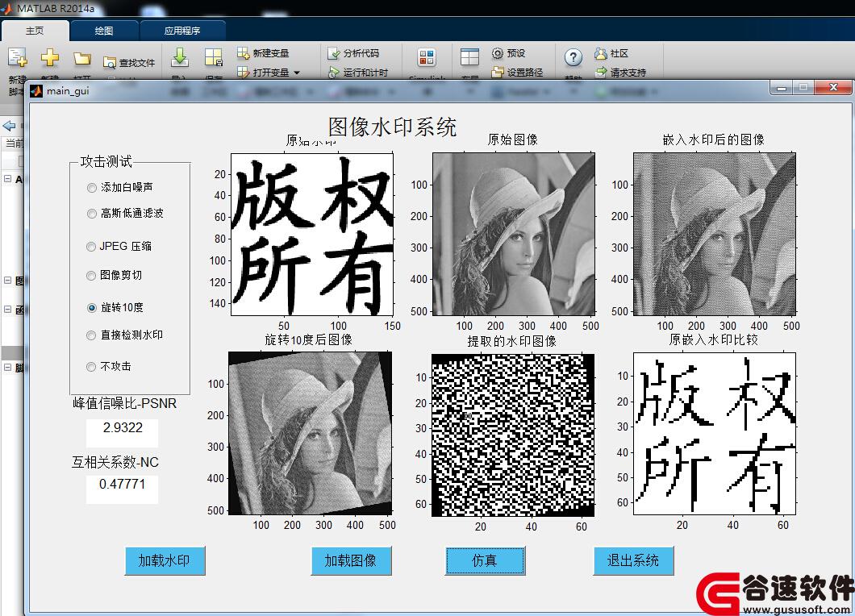Click the 查找文件 find files icon

pos(110,63)
